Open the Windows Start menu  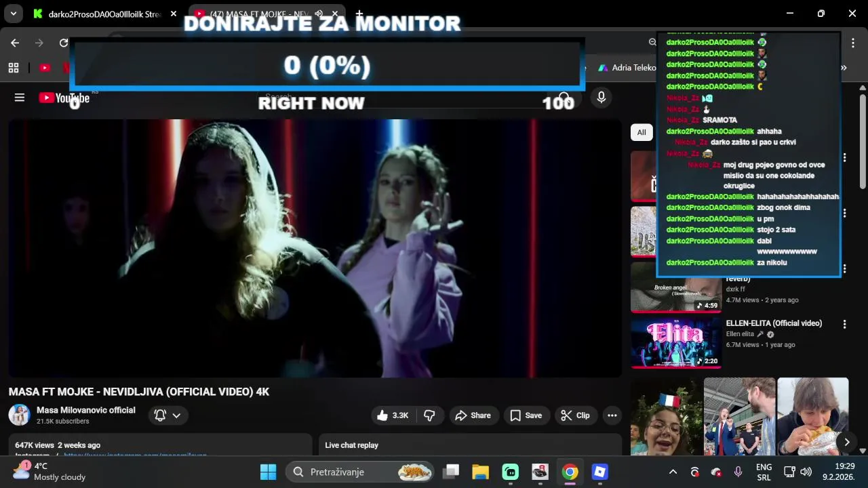(x=269, y=472)
